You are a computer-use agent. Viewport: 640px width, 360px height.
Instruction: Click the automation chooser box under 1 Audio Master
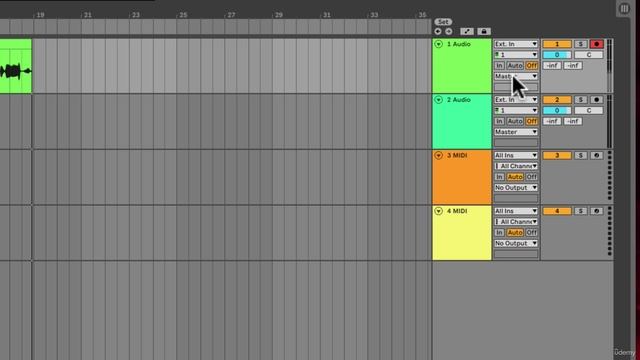coord(516,87)
